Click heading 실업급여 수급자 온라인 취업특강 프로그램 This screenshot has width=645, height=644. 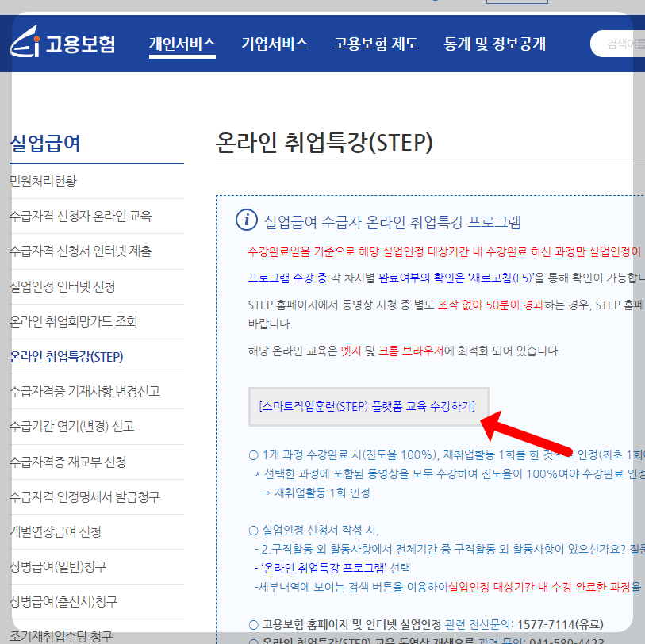point(393,222)
